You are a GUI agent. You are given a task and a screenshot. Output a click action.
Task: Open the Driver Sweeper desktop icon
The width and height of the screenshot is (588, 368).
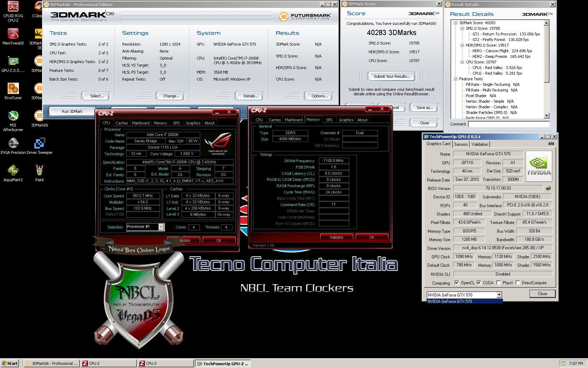40,146
